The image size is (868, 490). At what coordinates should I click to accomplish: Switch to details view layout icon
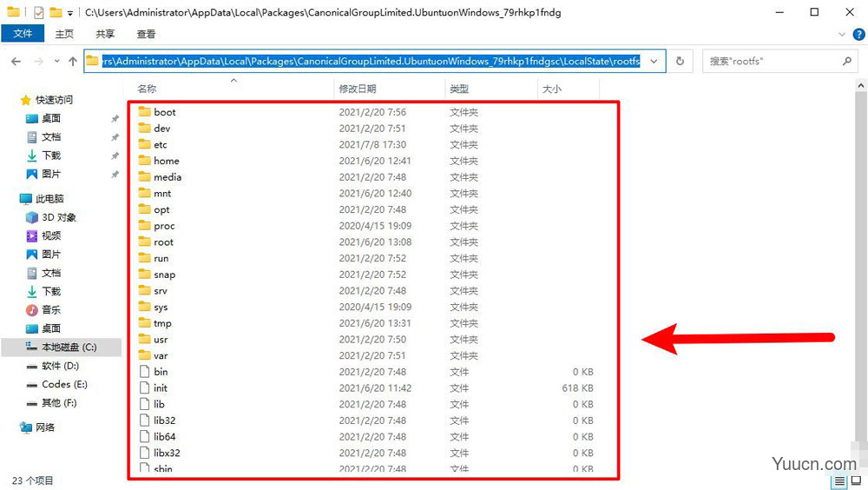[x=839, y=480]
